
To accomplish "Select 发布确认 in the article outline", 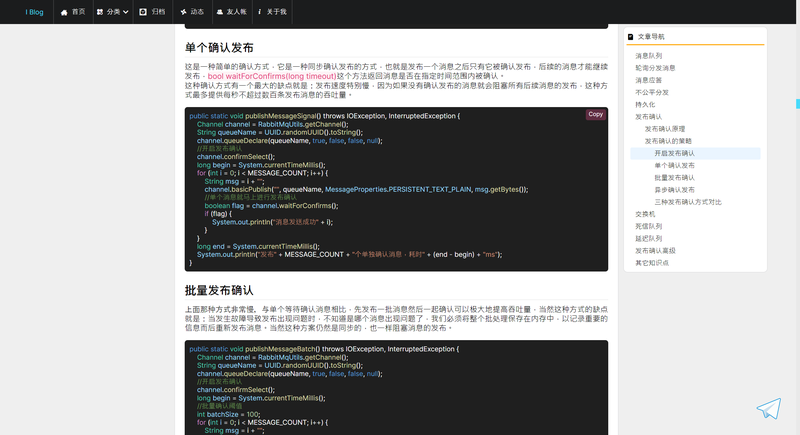I will tap(648, 117).
